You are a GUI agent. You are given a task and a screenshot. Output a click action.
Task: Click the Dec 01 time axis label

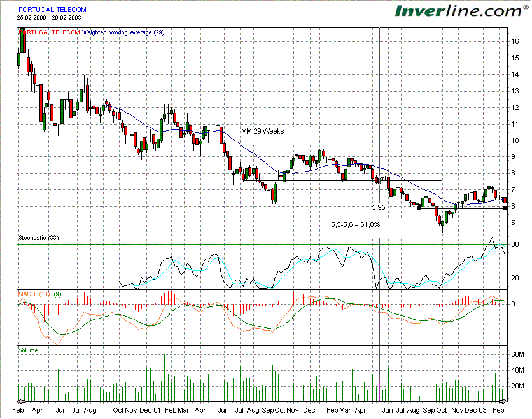point(150,411)
